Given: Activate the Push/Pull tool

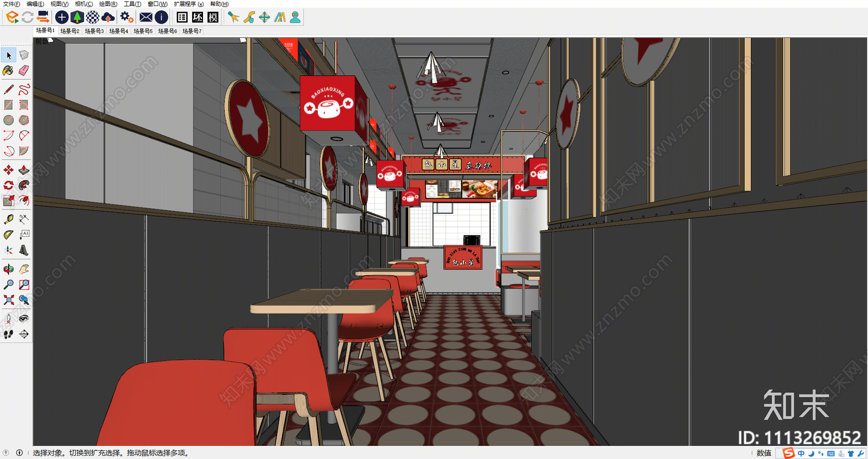Looking at the screenshot, I should 24,170.
